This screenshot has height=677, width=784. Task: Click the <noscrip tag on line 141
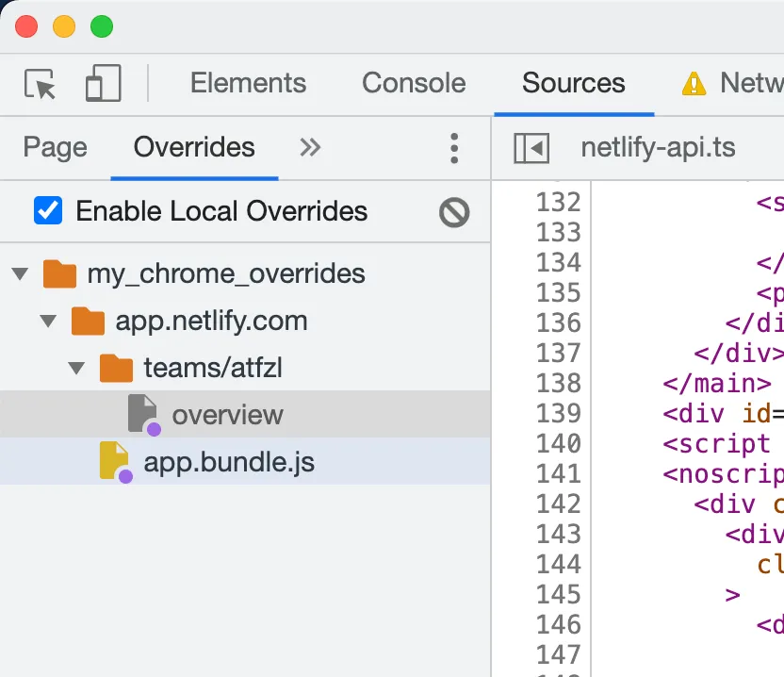[x=723, y=474]
